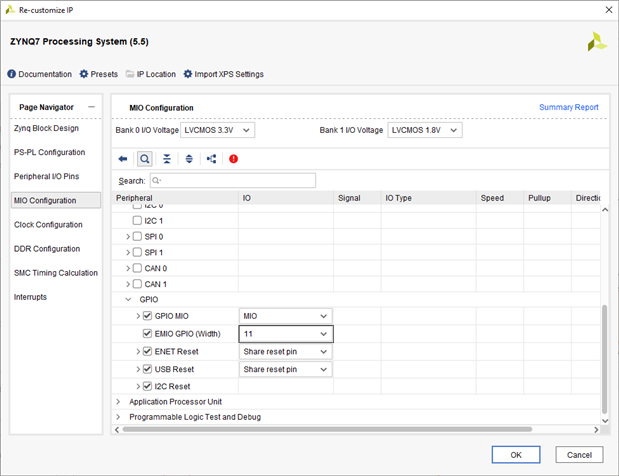
Task: Enable the CAN 1 checkbox
Action: click(x=137, y=284)
